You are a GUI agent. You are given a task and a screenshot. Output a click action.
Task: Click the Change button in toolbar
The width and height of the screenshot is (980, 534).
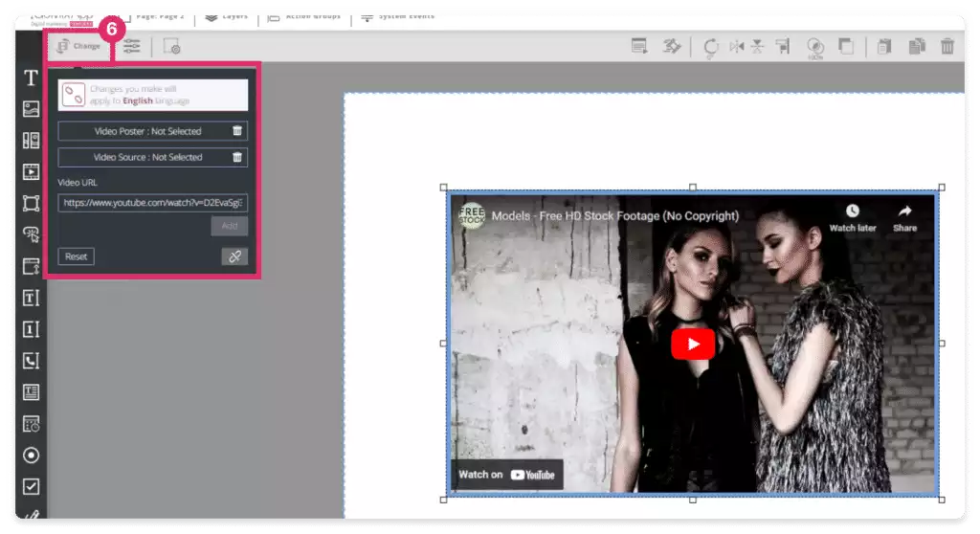[x=78, y=46]
